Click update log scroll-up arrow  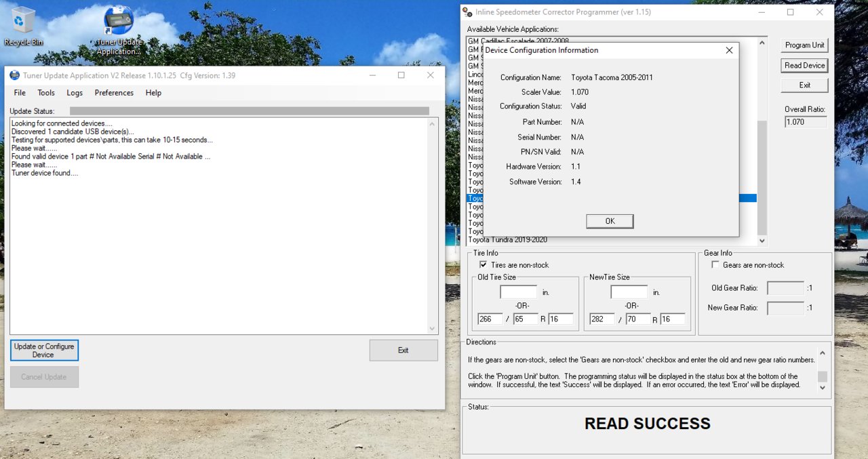[x=433, y=124]
